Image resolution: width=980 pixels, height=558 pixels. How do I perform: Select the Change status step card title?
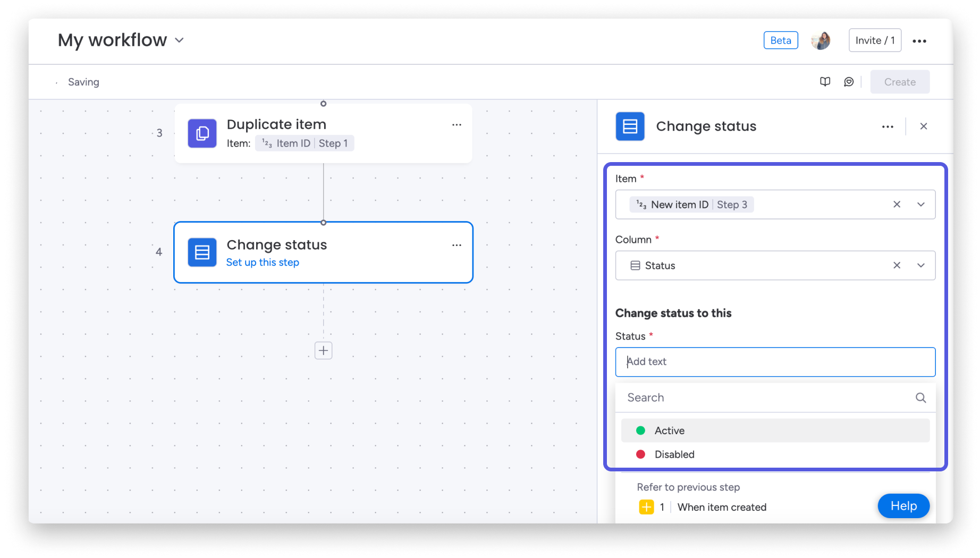pos(276,244)
